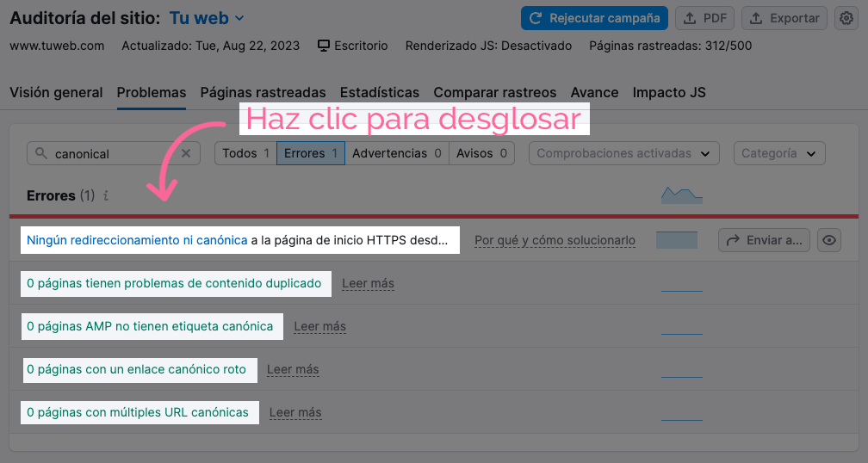Click Renderizado JS: Desactivado text

pyautogui.click(x=488, y=46)
